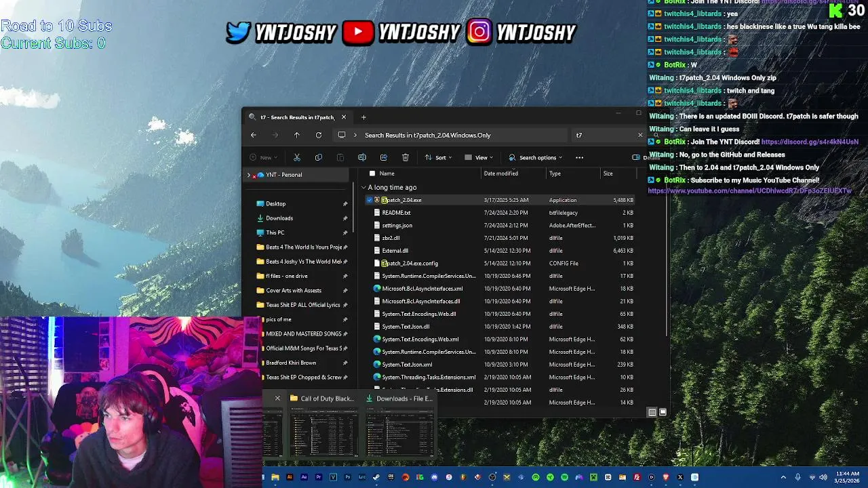868x488 pixels.
Task: Open Minecraft from the taskbar
Action: click(593, 477)
